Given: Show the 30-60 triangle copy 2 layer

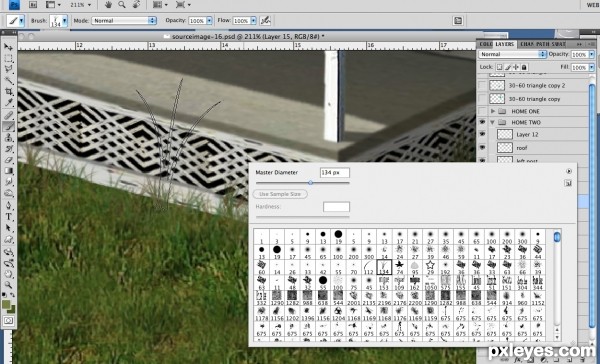Looking at the screenshot, I should (x=482, y=85).
